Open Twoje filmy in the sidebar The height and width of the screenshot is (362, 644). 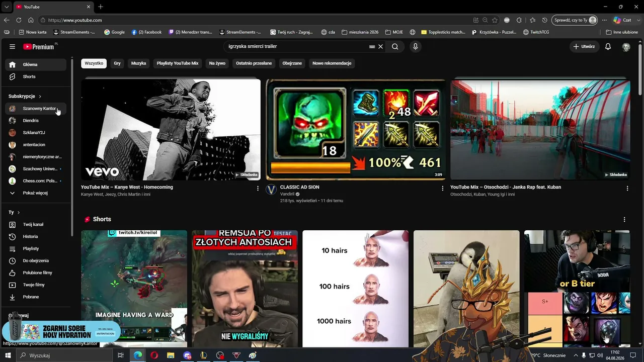[36, 285]
